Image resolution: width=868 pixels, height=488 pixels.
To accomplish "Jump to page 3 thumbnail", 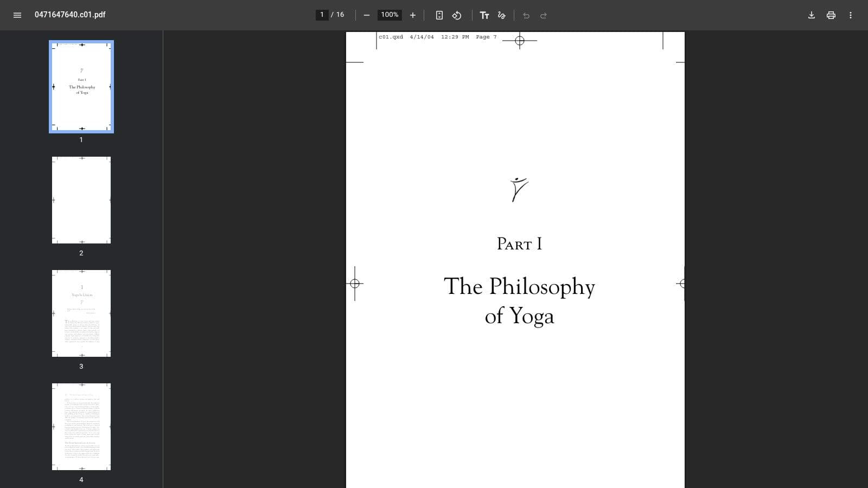I will 81,313.
